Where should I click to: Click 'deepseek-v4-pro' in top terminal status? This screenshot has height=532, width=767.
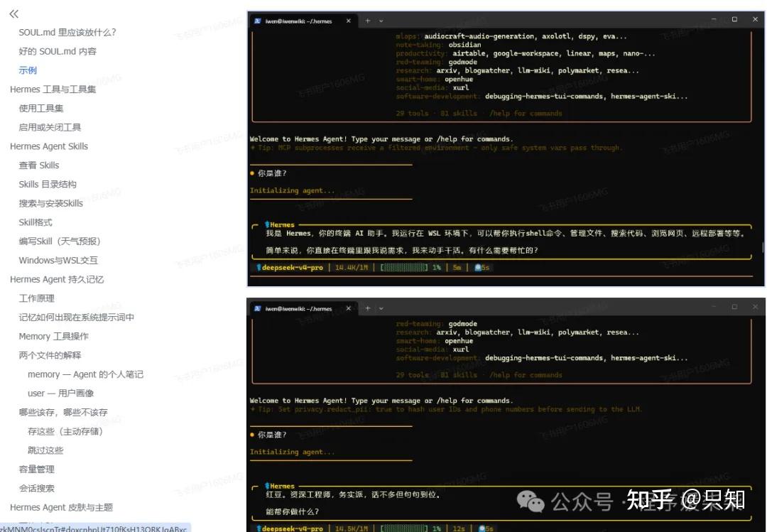click(x=292, y=268)
